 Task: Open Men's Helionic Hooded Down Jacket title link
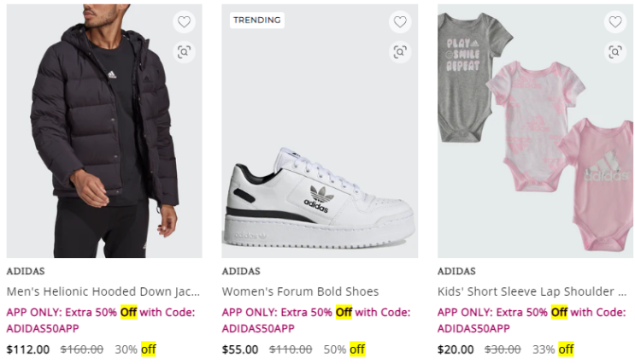pos(103,291)
